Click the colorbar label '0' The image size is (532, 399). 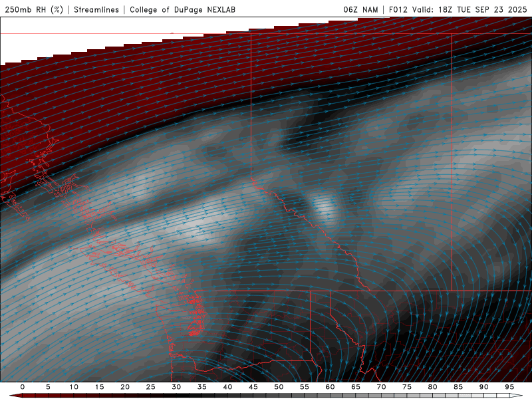coord(23,387)
